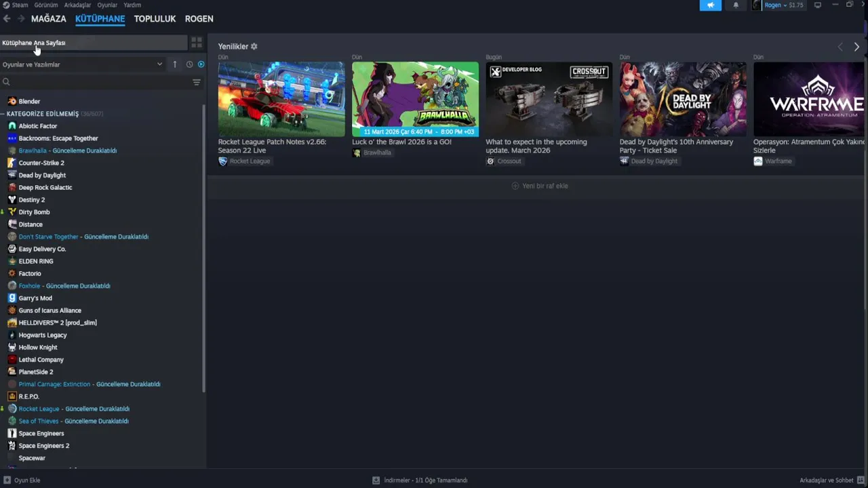This screenshot has width=868, height=488.
Task: Switch to the KÜTÜPHANE tab
Action: (100, 19)
